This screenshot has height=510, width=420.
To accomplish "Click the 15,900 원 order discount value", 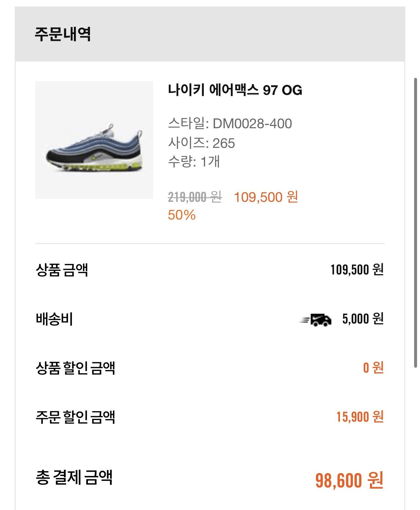I will click(x=360, y=417).
